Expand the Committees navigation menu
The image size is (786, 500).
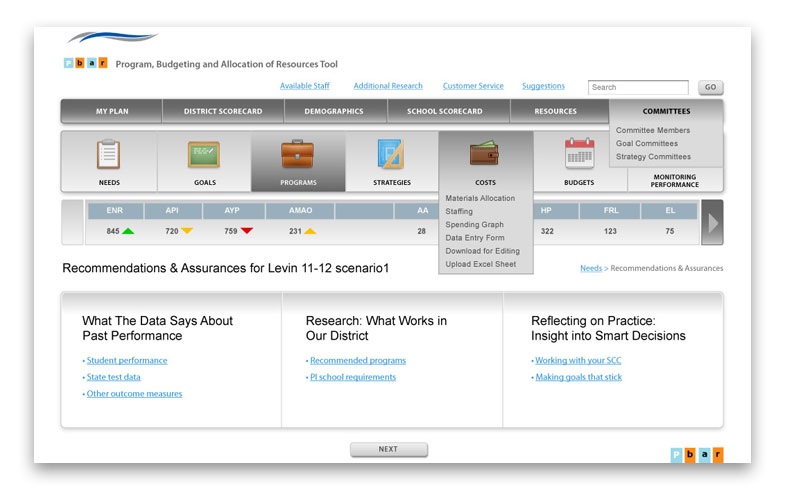click(x=666, y=111)
